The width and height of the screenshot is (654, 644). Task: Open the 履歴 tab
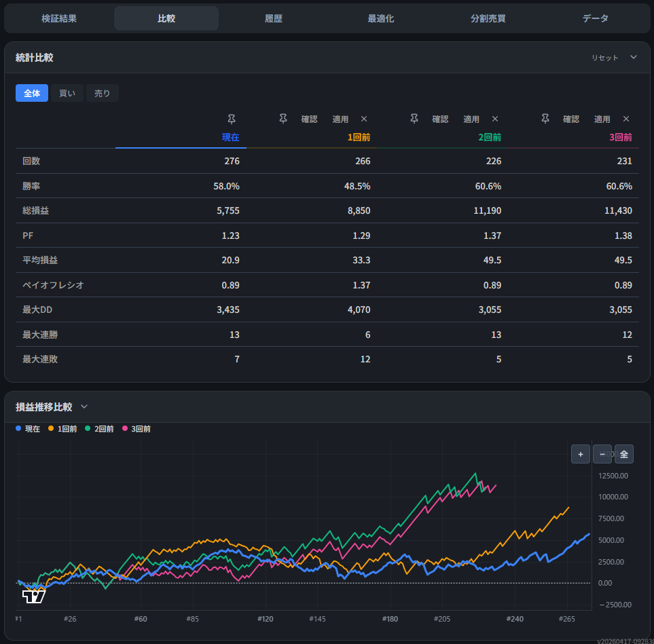click(274, 18)
